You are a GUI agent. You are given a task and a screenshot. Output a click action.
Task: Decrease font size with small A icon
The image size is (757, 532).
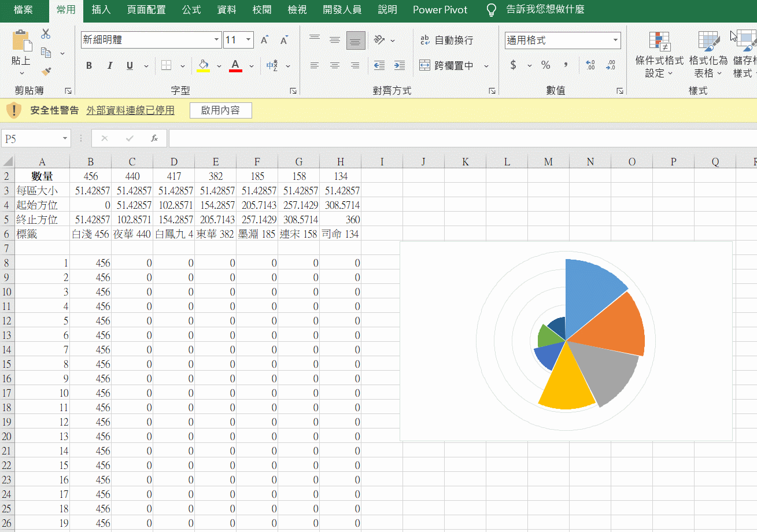[284, 40]
